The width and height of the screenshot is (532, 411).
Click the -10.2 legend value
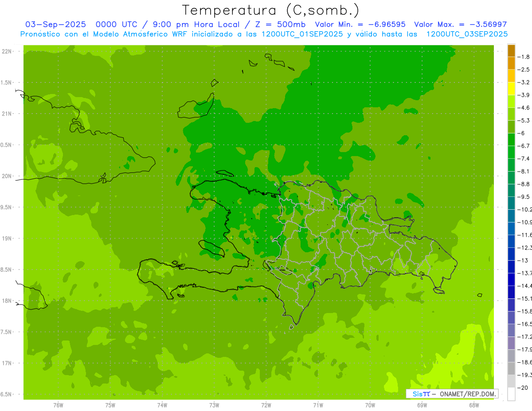[x=525, y=209]
